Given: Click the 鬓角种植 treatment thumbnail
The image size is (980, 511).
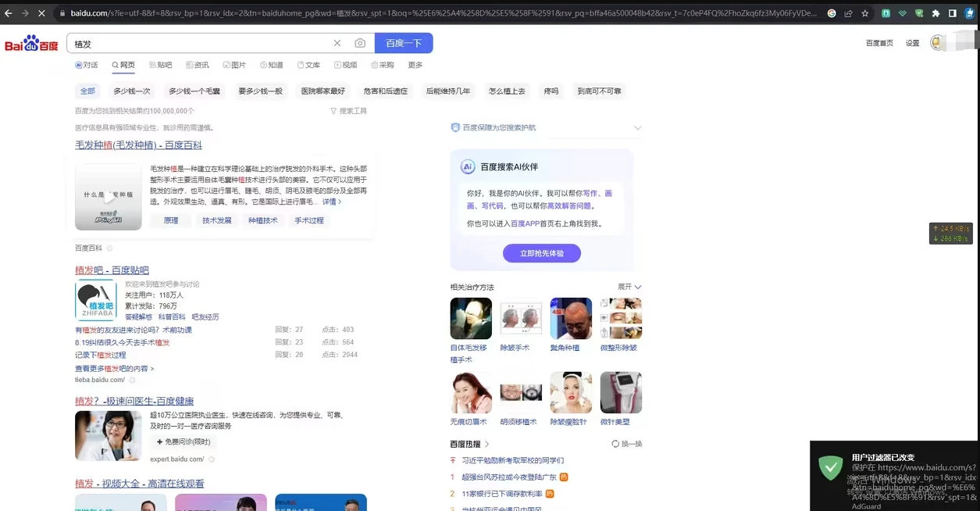Looking at the screenshot, I should (x=570, y=319).
